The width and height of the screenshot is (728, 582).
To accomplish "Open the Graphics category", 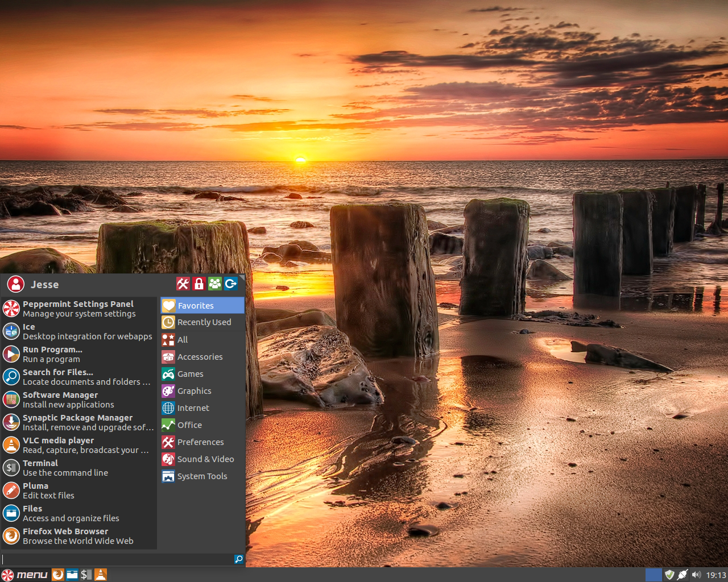I will point(202,390).
